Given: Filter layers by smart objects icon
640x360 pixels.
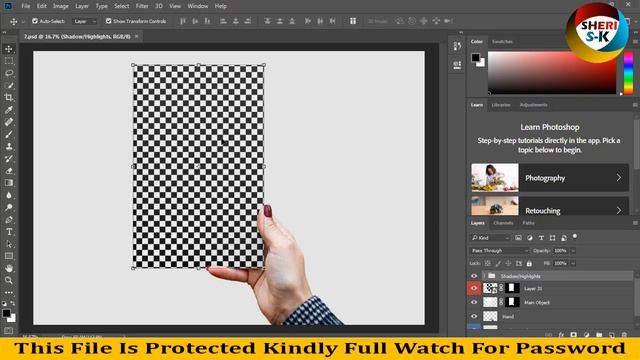Looking at the screenshot, I should (564, 238).
